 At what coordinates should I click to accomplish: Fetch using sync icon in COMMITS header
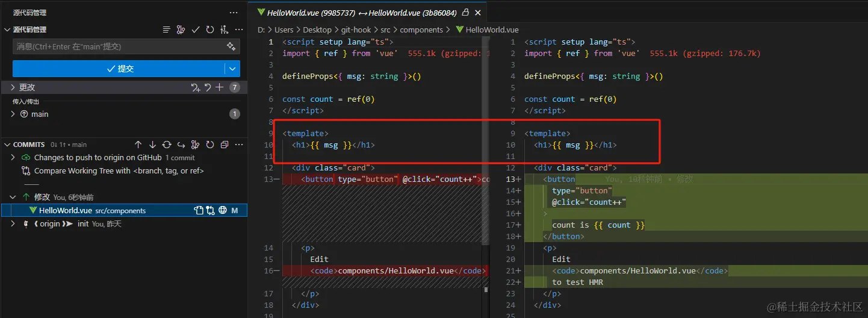(167, 145)
